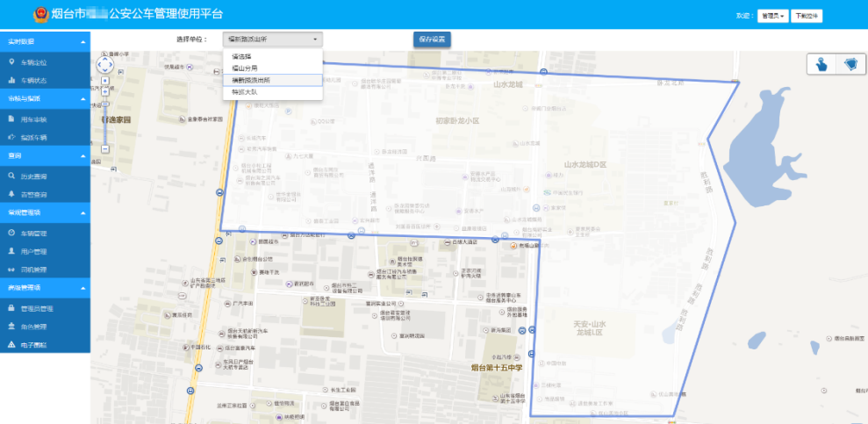
Task: Open 告警查询 via its bell icon
Action: 11,194
